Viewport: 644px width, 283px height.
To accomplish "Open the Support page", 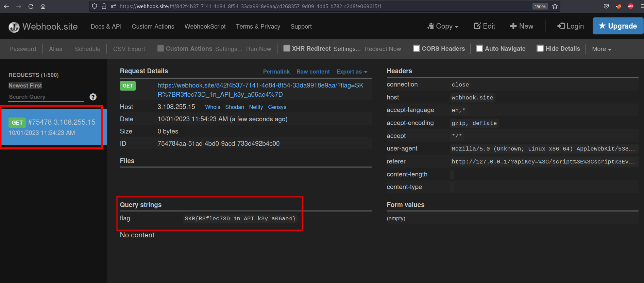I will pos(301,27).
